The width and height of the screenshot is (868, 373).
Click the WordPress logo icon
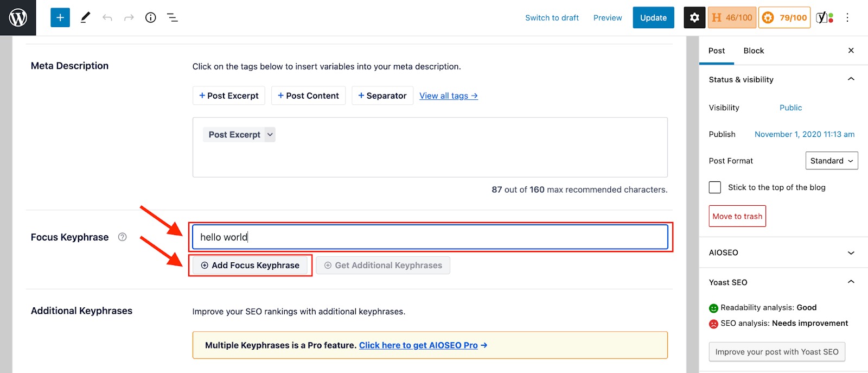tap(18, 18)
